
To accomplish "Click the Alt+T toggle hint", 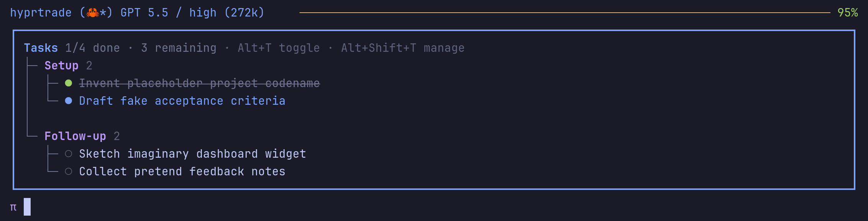I will pos(278,48).
